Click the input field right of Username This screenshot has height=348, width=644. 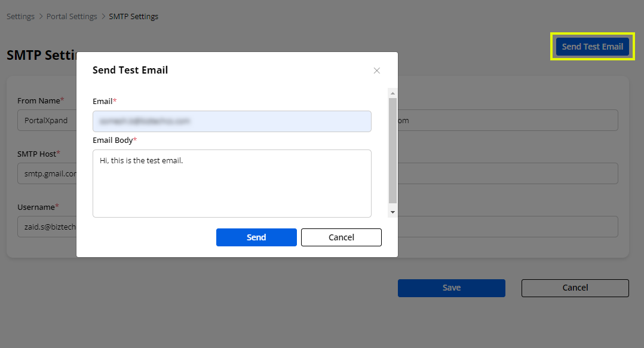click(508, 227)
